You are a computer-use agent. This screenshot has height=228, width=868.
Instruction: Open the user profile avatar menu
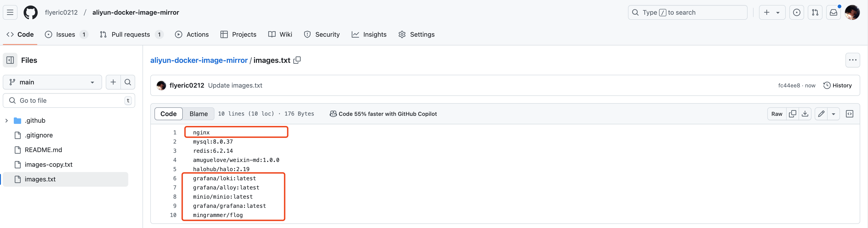[853, 12]
